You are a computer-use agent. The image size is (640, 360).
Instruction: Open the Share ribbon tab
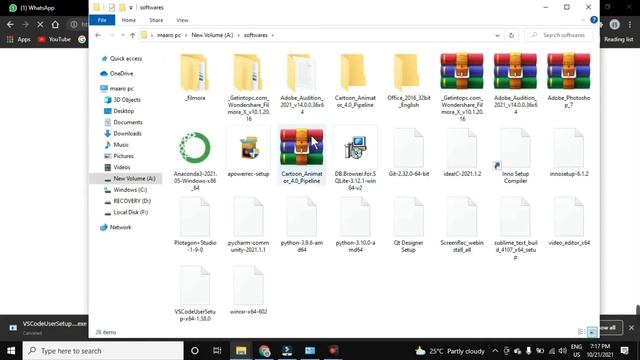[x=156, y=20]
